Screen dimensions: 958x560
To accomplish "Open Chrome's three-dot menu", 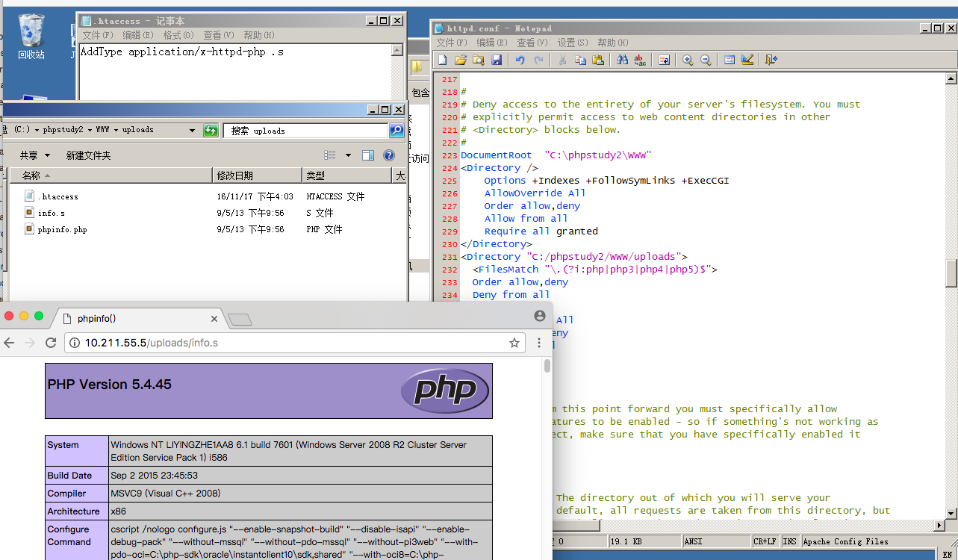I will (x=539, y=343).
